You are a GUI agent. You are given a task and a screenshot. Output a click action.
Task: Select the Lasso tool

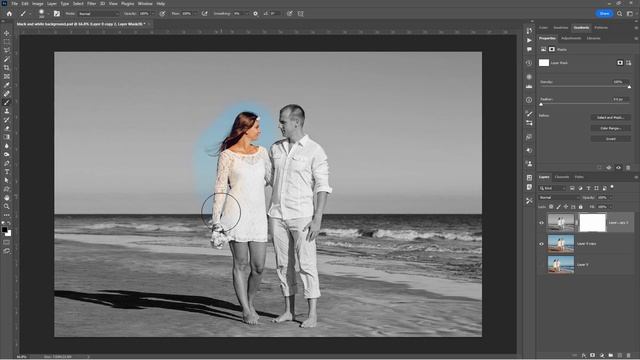click(x=7, y=51)
